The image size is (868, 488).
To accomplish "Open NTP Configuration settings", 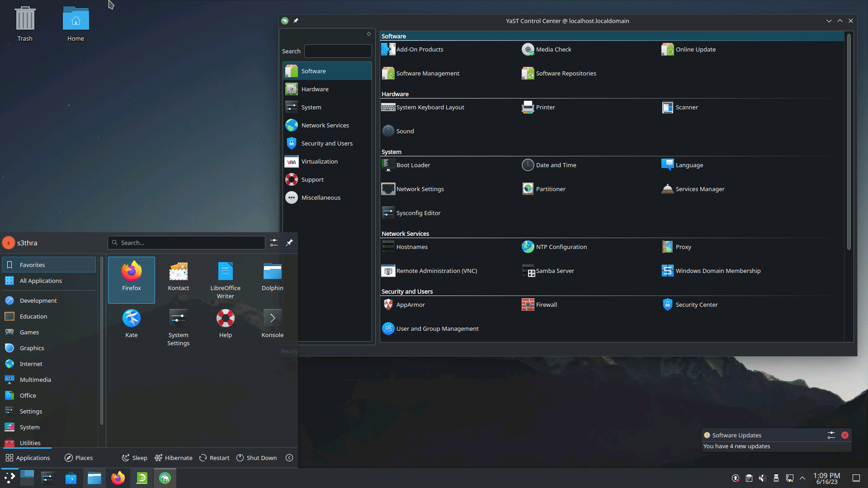I will point(561,246).
